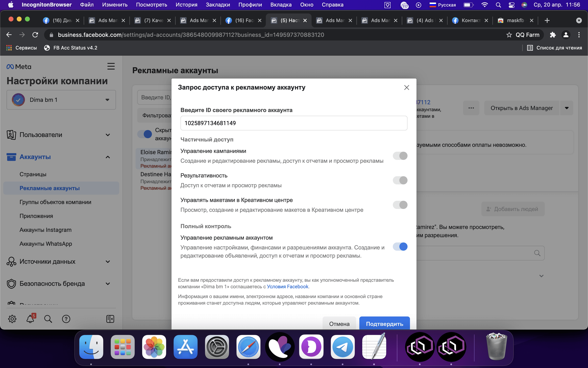
Task: Open the Chrome three-dot menu
Action: 579,35
